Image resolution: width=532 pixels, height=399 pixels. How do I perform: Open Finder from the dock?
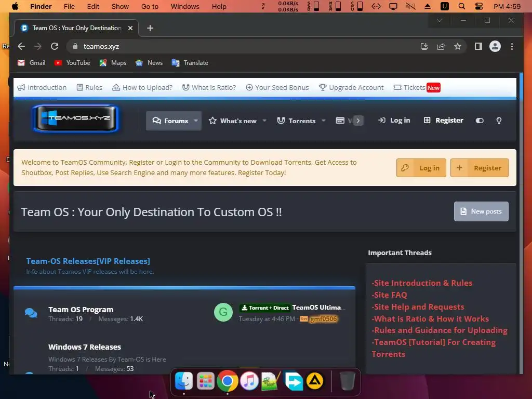point(183,381)
